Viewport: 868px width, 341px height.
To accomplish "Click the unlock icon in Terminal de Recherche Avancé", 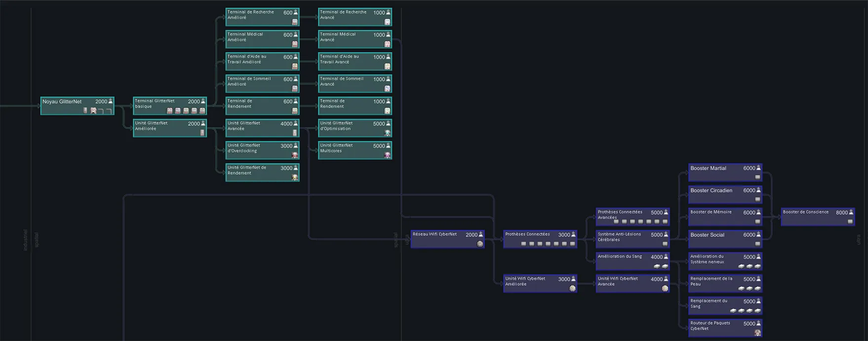I will [x=387, y=22].
